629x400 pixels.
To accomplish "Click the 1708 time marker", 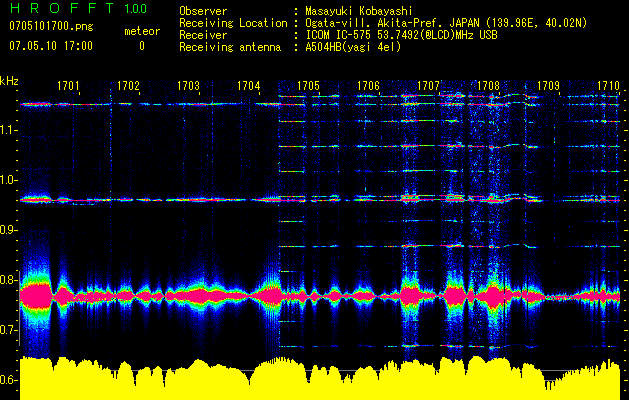I will 488,85.
